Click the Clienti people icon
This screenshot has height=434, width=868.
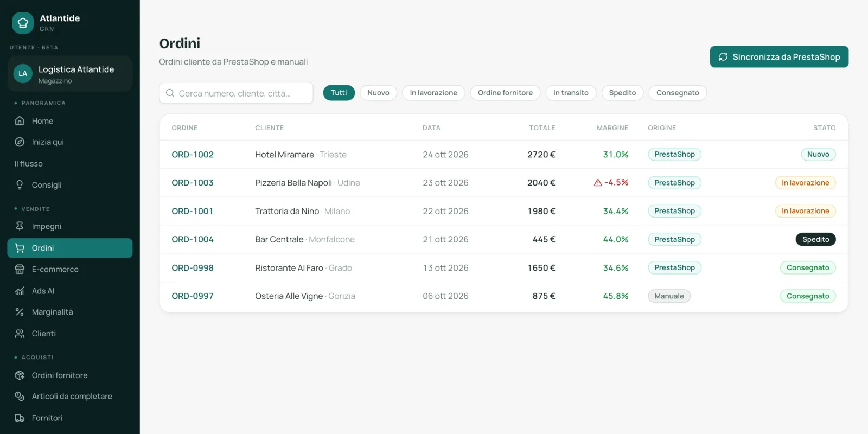pos(20,334)
